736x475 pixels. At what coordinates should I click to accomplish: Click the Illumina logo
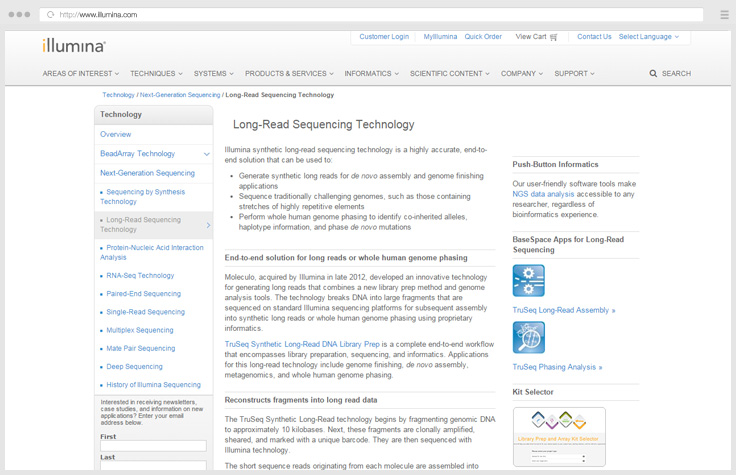(73, 45)
